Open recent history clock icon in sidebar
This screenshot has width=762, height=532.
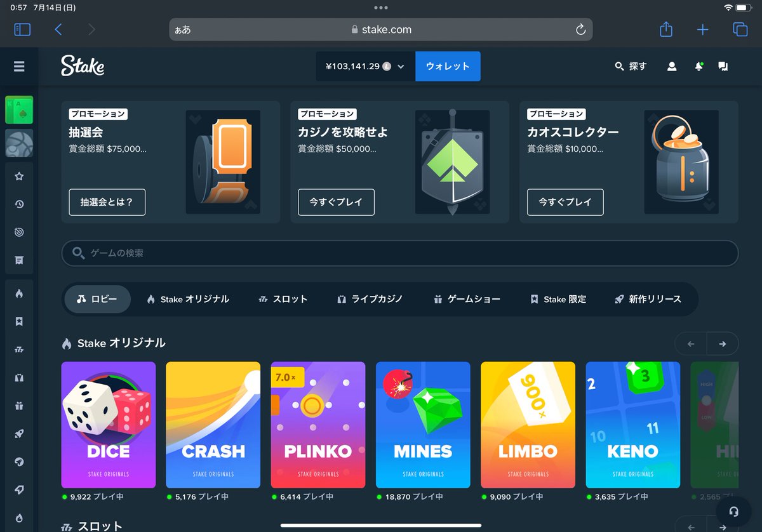19,204
